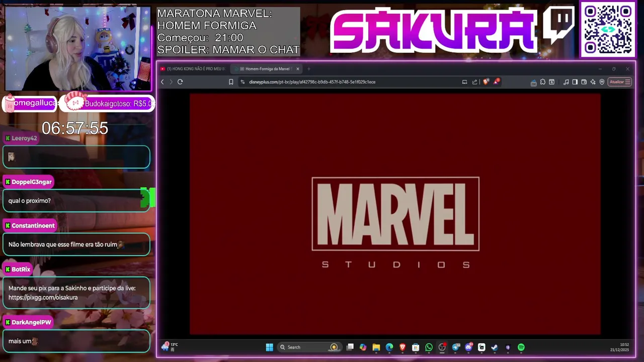
Task: Open Telegram from the taskbar
Action: pos(456,347)
